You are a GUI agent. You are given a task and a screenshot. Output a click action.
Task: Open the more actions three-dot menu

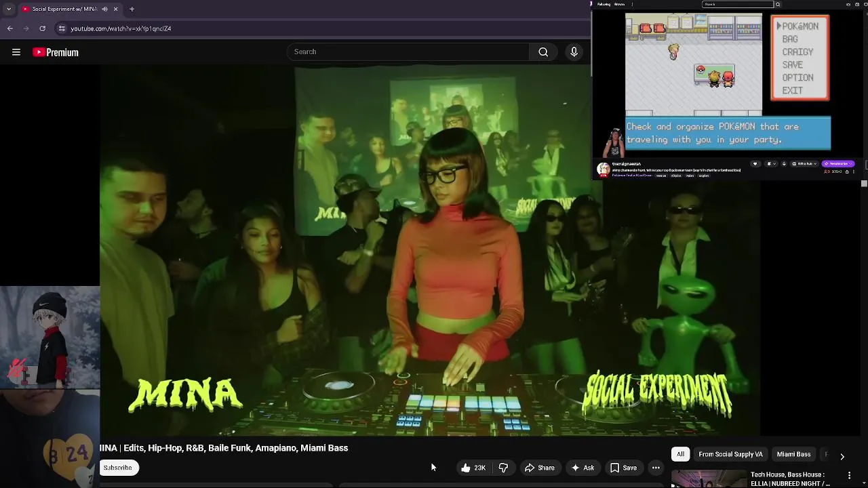[656, 468]
